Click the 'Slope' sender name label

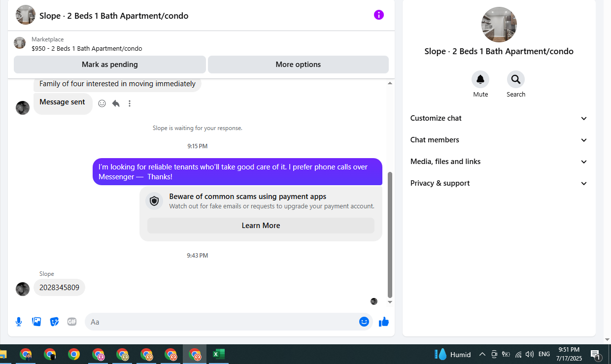point(47,274)
